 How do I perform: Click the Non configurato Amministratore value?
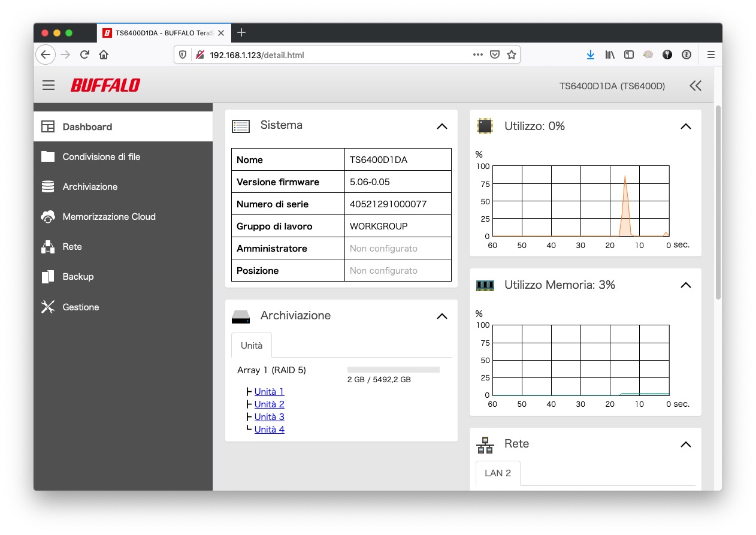coord(383,248)
